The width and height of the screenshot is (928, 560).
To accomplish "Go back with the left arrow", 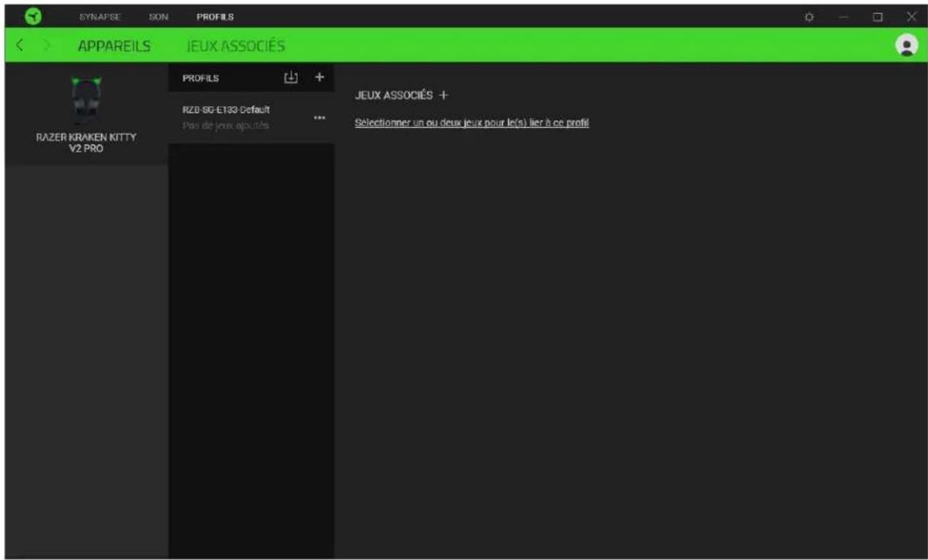I will coord(21,46).
